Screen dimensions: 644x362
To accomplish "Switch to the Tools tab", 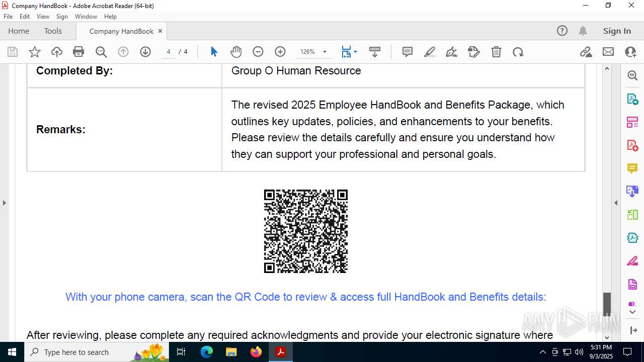I will click(53, 31).
